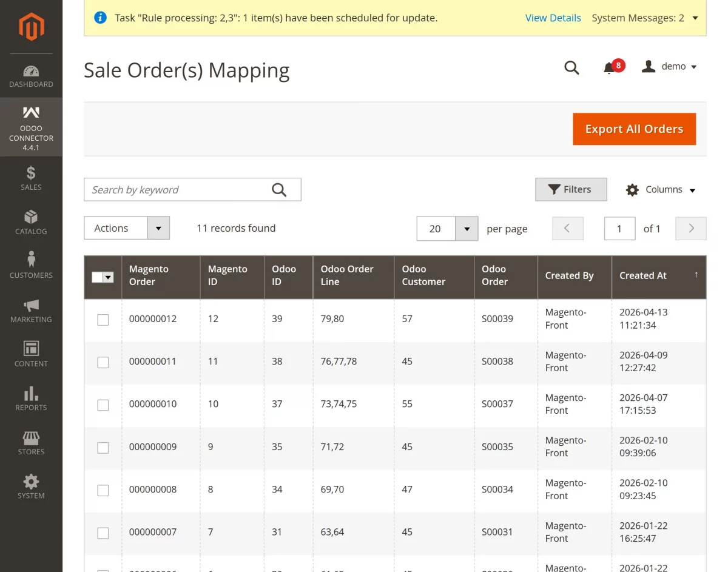The height and width of the screenshot is (572, 728).
Task: Select checkbox for order 000000011
Action: tap(103, 362)
